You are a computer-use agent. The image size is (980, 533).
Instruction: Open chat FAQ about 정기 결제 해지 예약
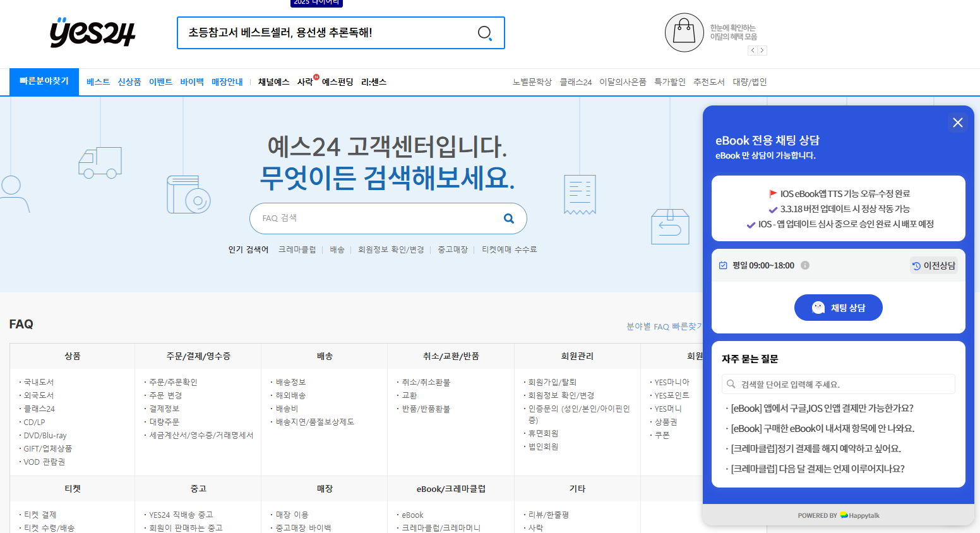(816, 448)
